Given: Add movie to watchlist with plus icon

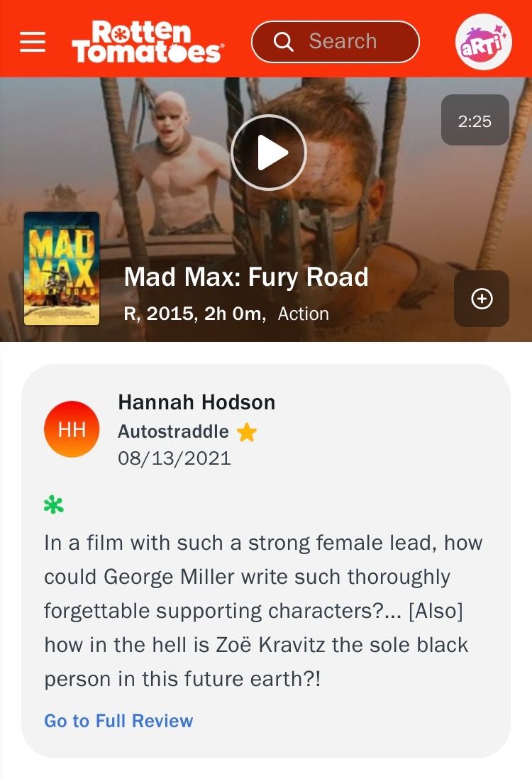Looking at the screenshot, I should click(482, 299).
